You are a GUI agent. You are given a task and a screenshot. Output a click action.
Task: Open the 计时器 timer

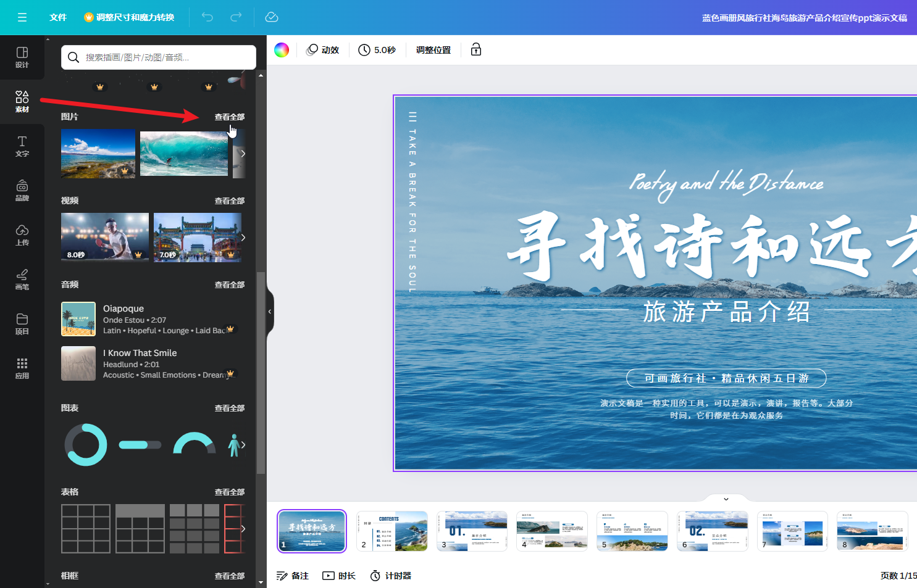(390, 576)
